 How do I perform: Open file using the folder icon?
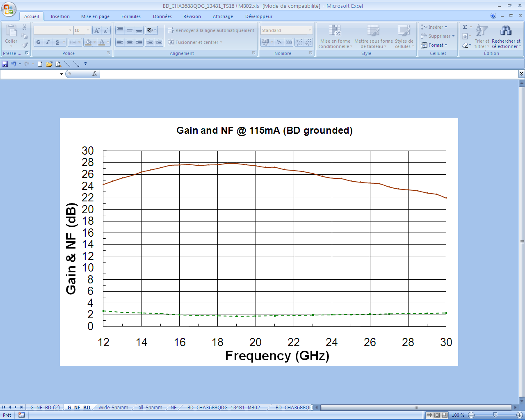49,64
